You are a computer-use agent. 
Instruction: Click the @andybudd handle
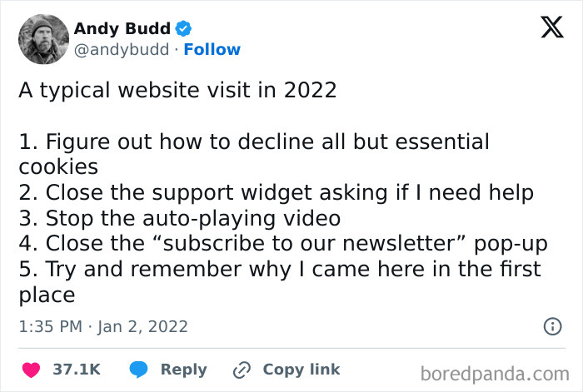[x=122, y=50]
